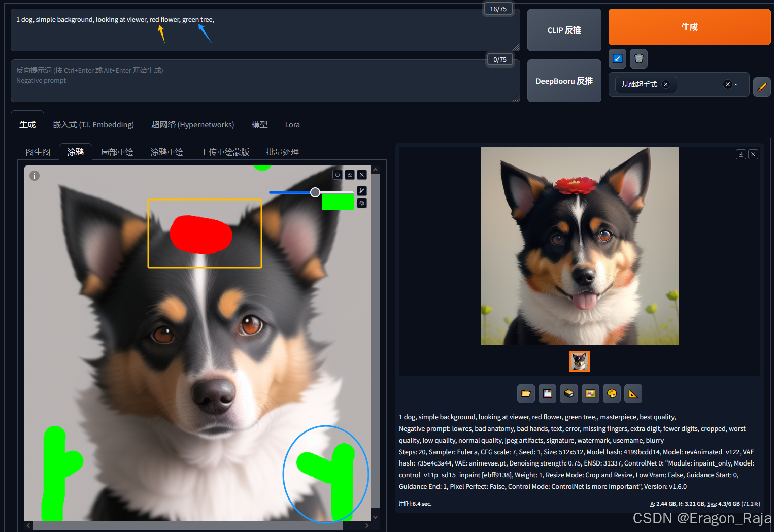Open the Lora tab
Viewport: 774px width, 532px height.
click(x=292, y=124)
